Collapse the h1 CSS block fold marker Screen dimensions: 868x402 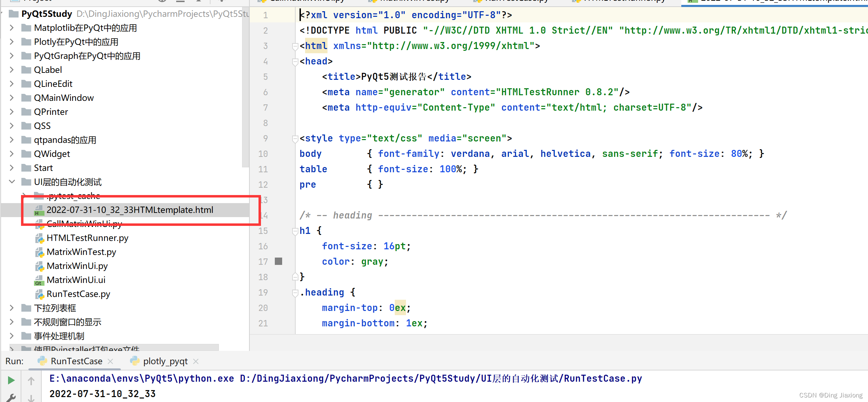click(295, 231)
